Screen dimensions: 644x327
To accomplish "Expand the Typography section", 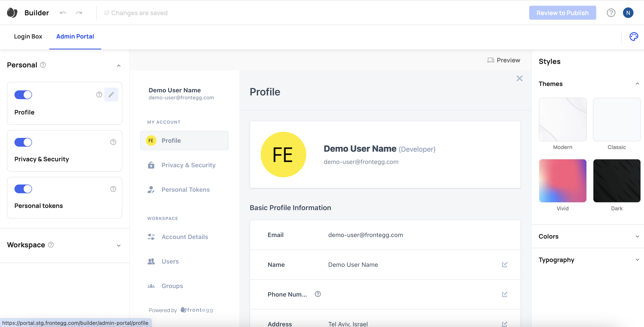I will [637, 260].
